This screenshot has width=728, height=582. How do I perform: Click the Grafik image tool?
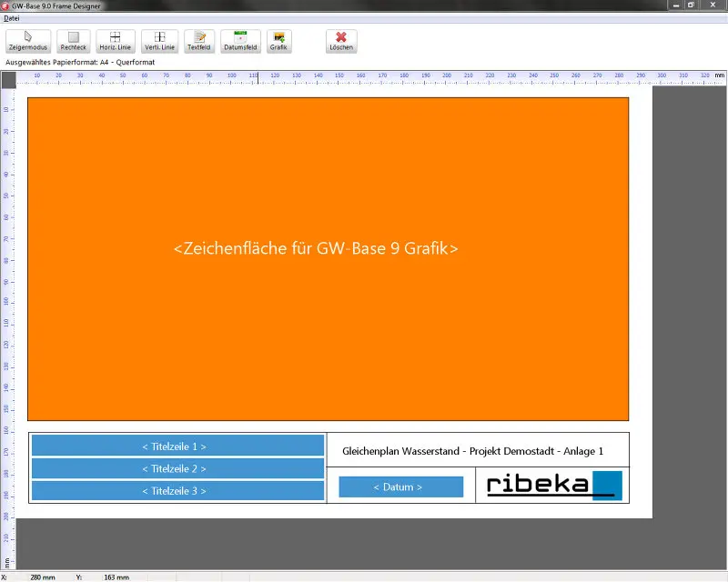(279, 41)
